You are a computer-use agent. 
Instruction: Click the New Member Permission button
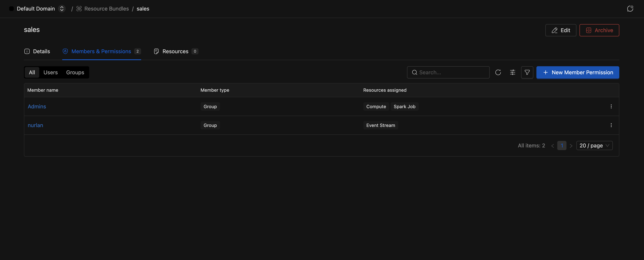[x=578, y=73]
